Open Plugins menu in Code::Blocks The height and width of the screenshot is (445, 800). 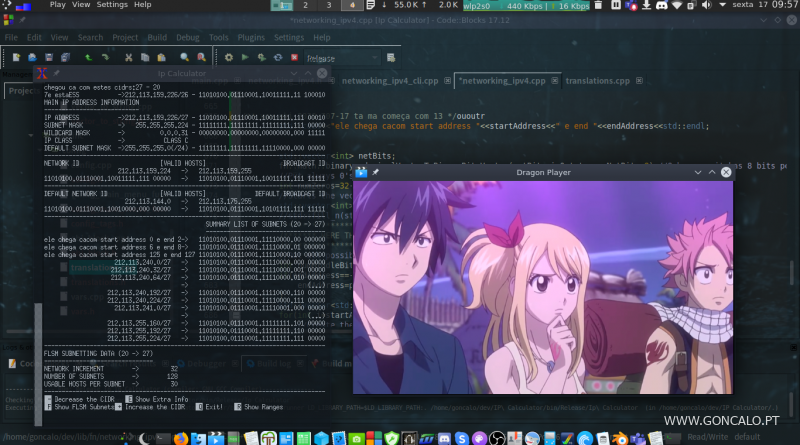pos(251,37)
